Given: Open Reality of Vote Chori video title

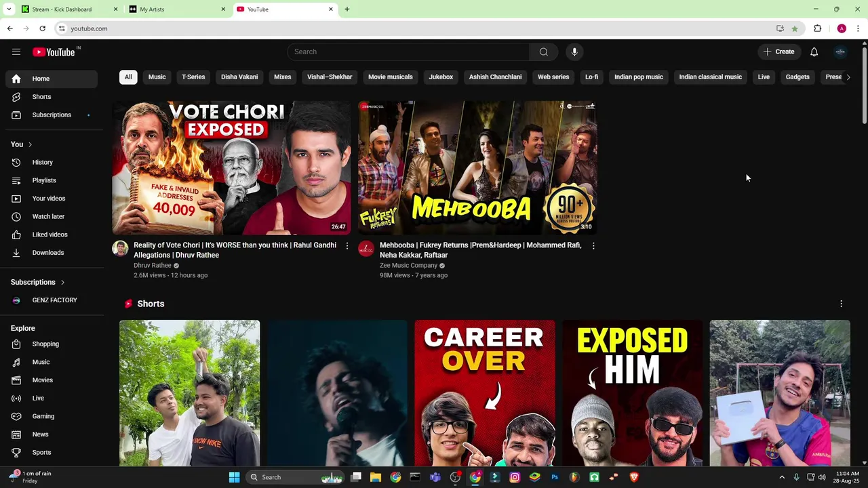Looking at the screenshot, I should [235, 250].
